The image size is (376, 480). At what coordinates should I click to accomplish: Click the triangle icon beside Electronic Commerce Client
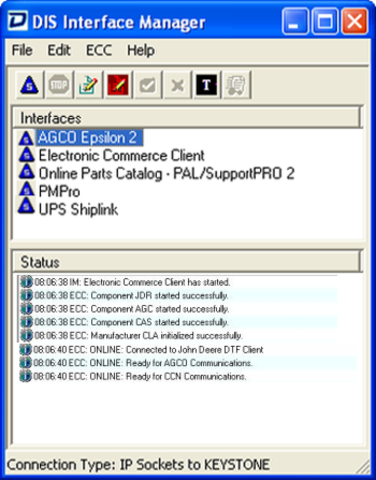point(26,155)
